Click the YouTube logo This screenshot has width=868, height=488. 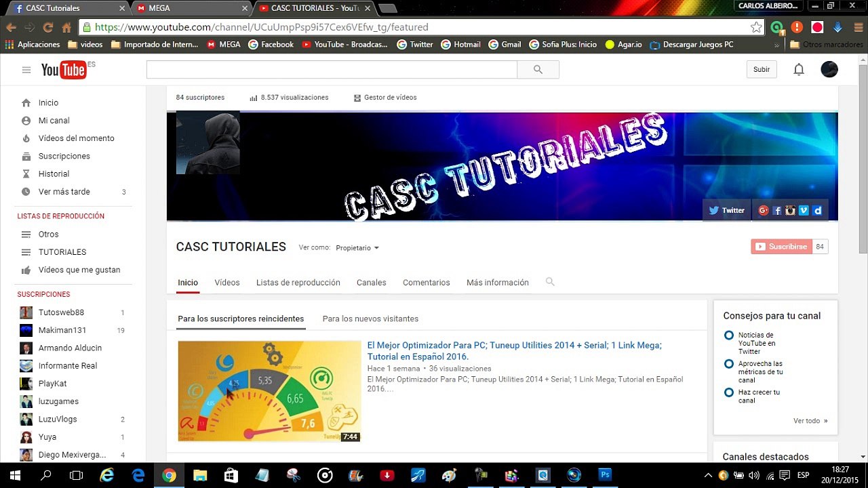click(x=64, y=69)
